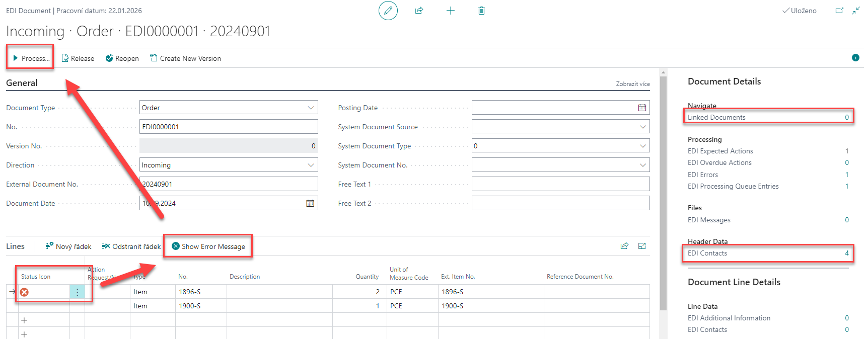
Task: Click the share icon in Lines section
Action: coord(624,246)
